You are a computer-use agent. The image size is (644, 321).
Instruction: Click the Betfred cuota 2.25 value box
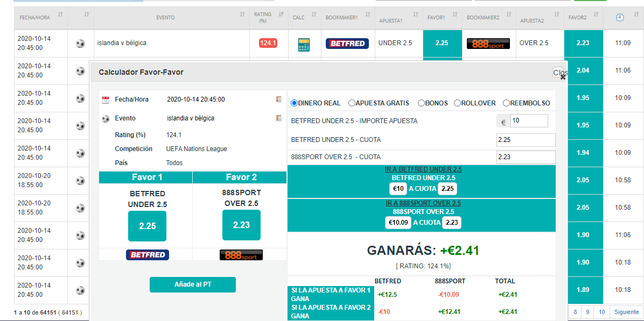[x=447, y=189]
